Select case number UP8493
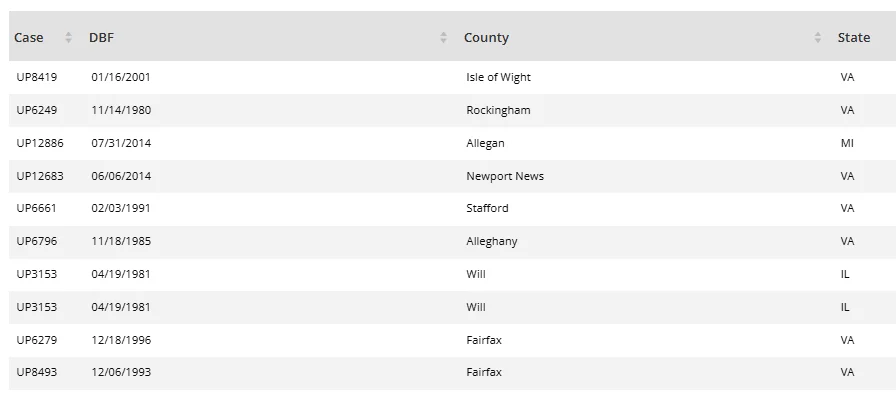 click(x=37, y=372)
